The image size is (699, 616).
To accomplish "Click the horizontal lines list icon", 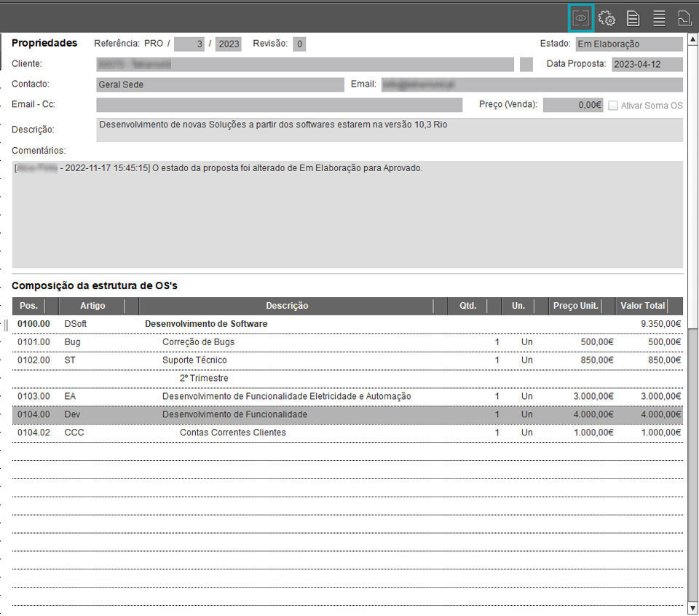I will [659, 18].
